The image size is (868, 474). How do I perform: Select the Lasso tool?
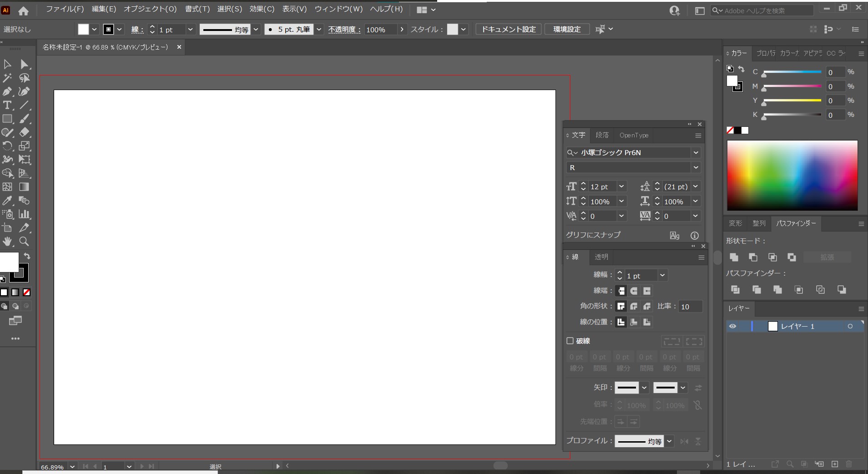point(24,78)
